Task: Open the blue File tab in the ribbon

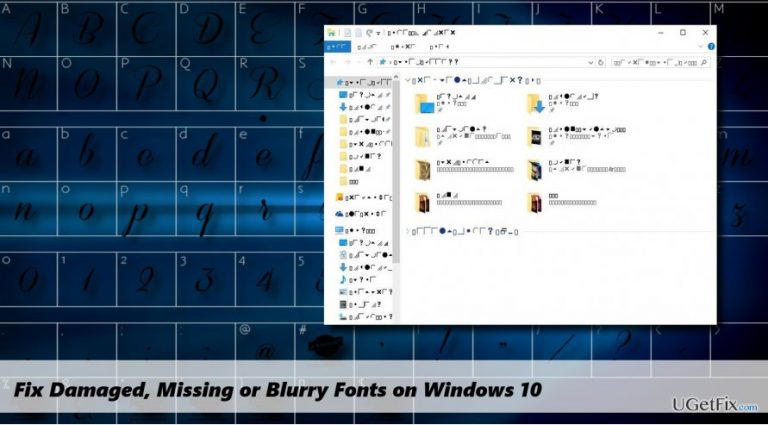Action: pos(338,47)
